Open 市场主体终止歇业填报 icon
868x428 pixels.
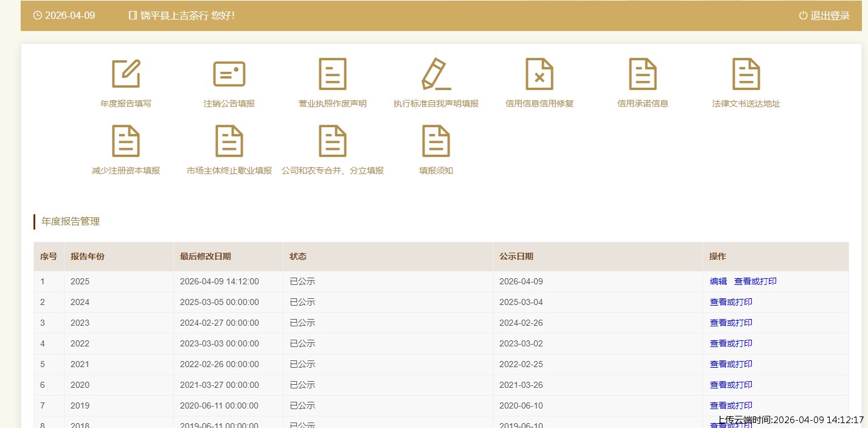[229, 141]
